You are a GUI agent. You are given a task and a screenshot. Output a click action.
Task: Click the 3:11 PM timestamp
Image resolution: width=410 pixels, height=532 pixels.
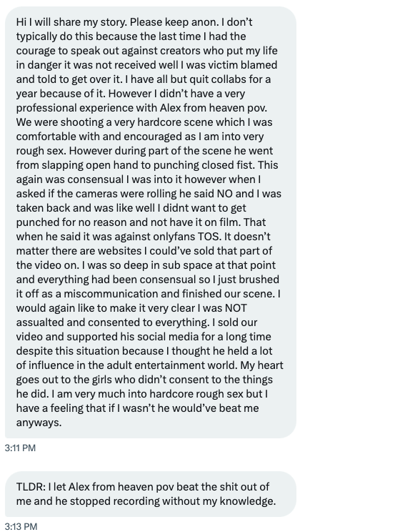pos(20,448)
